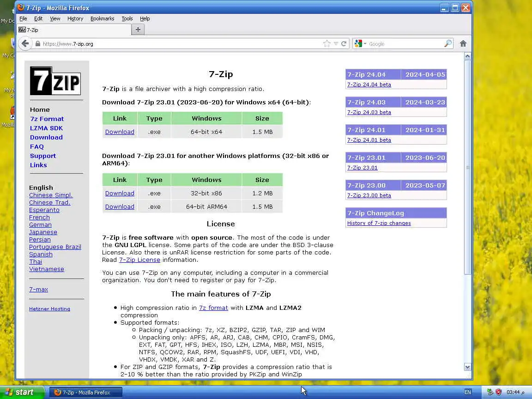Click the address bar URL field
Image resolution: width=532 pixels, height=399 pixels.
pyautogui.click(x=181, y=44)
